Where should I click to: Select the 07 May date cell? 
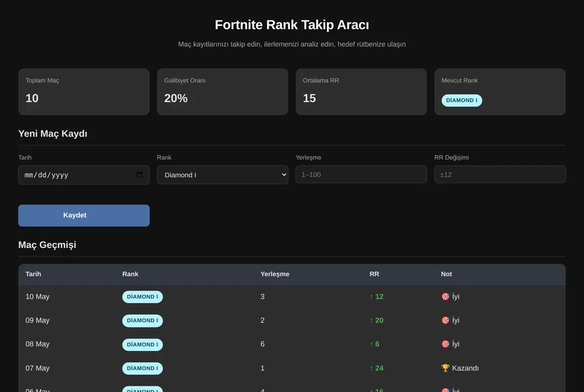[37, 368]
